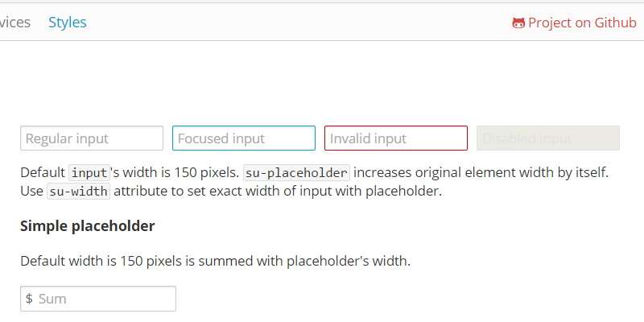Click "increases original element width by itself" text
Viewport: 644px width, 322px height.
pos(481,172)
